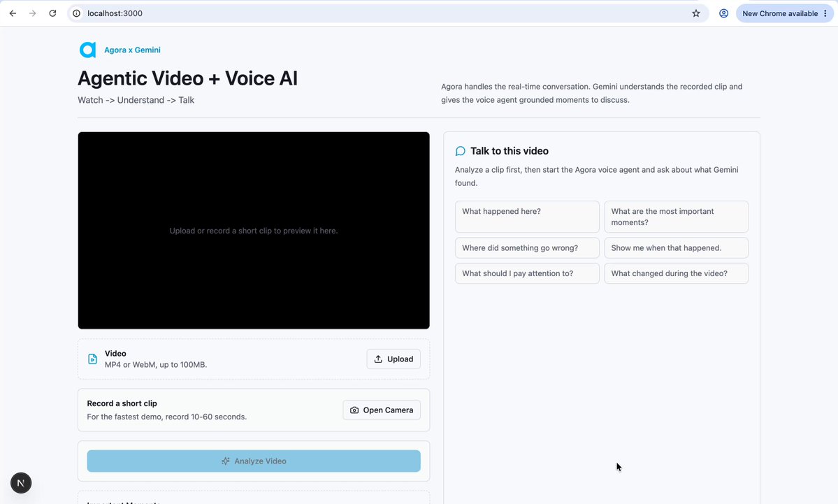Click the browser forward arrow

pyautogui.click(x=33, y=13)
